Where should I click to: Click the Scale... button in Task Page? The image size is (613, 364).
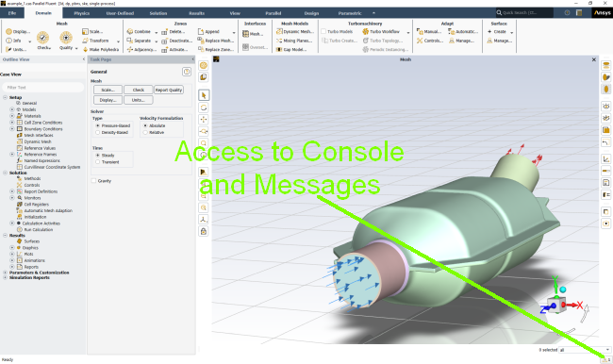108,90
